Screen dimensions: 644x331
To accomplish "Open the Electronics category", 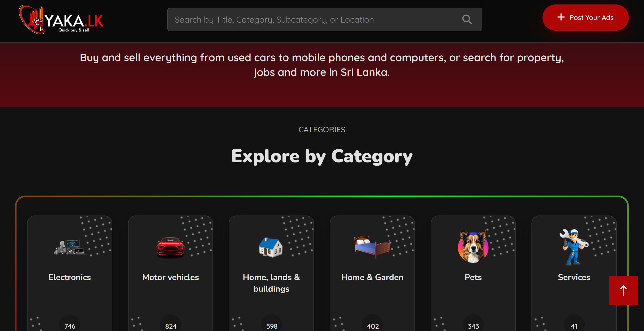I will 70,277.
